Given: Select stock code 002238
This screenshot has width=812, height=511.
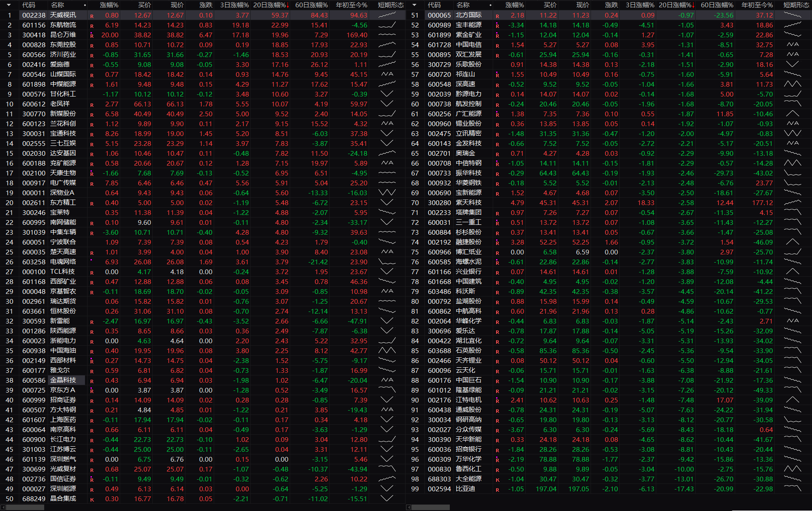Looking at the screenshot, I should (34, 15).
